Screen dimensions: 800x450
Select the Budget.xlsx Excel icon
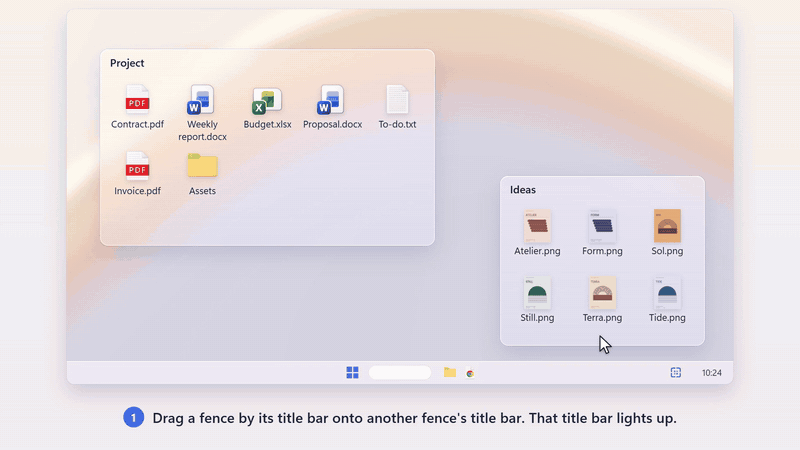click(x=267, y=101)
